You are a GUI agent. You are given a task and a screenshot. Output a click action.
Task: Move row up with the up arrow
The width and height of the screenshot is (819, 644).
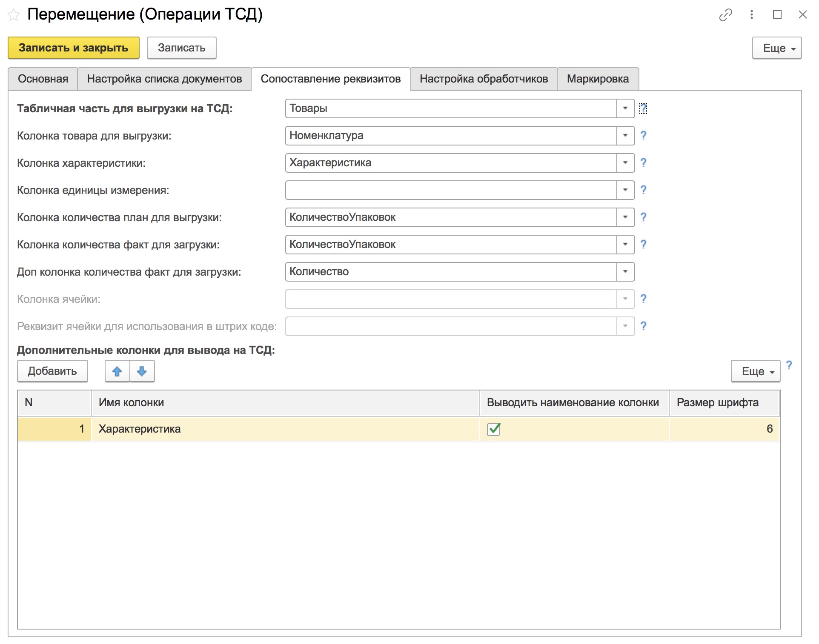(117, 371)
